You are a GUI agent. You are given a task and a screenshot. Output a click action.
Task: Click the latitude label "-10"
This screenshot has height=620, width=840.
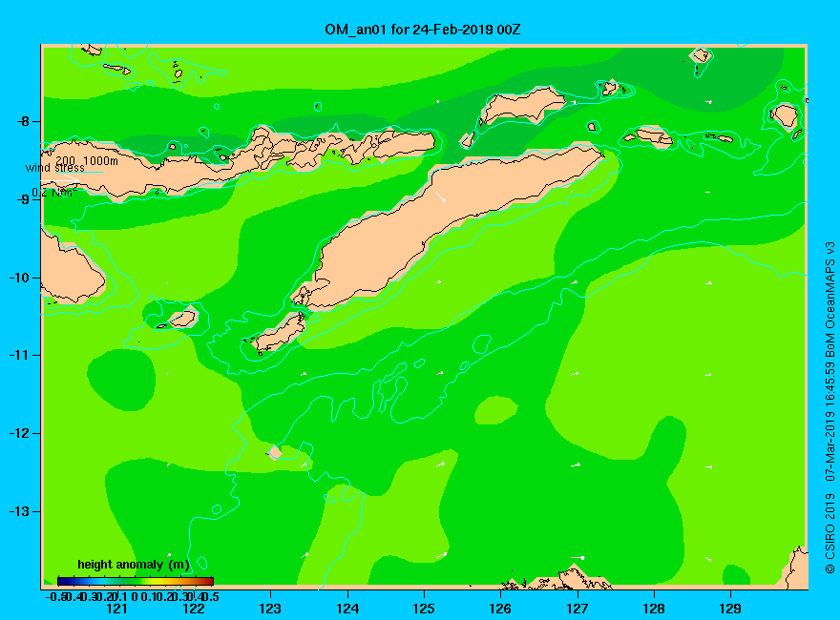pyautogui.click(x=19, y=278)
